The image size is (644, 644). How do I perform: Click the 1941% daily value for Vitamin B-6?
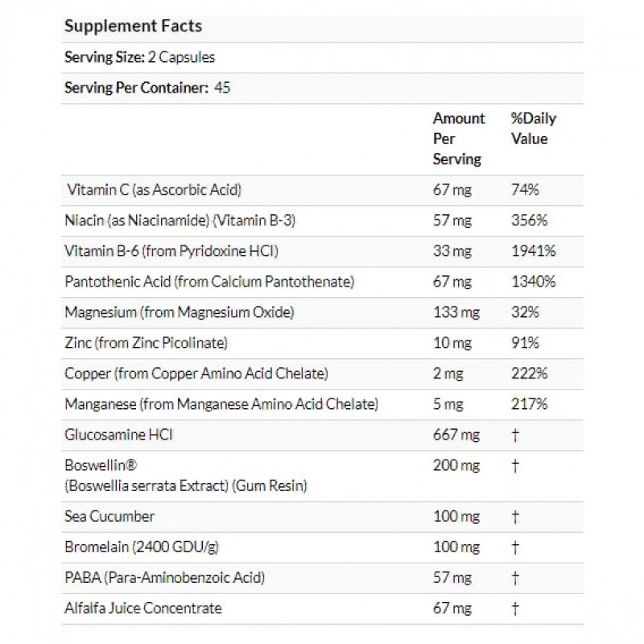point(533,251)
